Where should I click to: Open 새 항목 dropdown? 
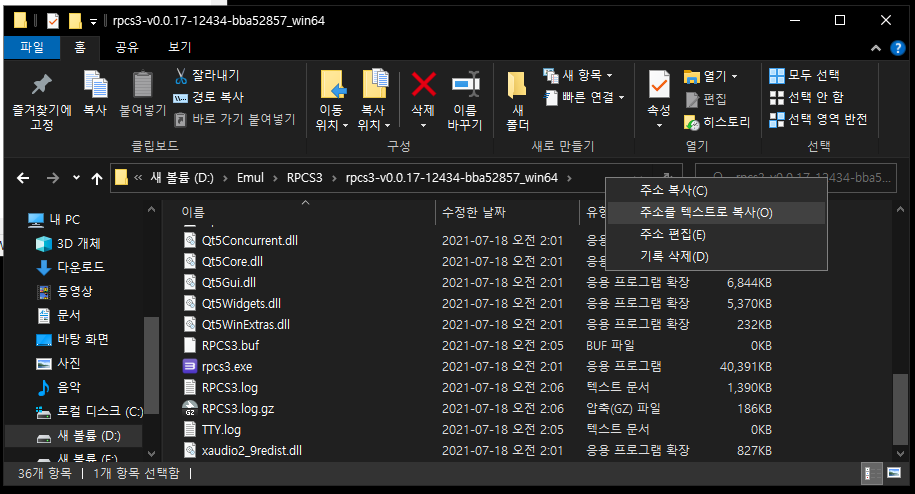(x=578, y=75)
